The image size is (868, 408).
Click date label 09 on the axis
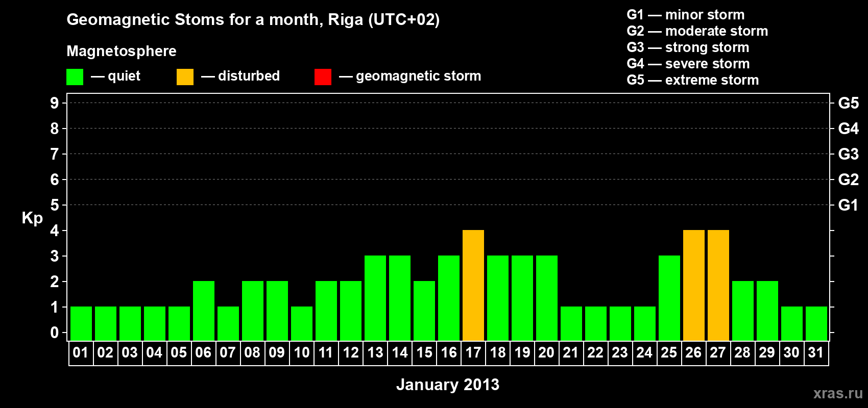277,352
